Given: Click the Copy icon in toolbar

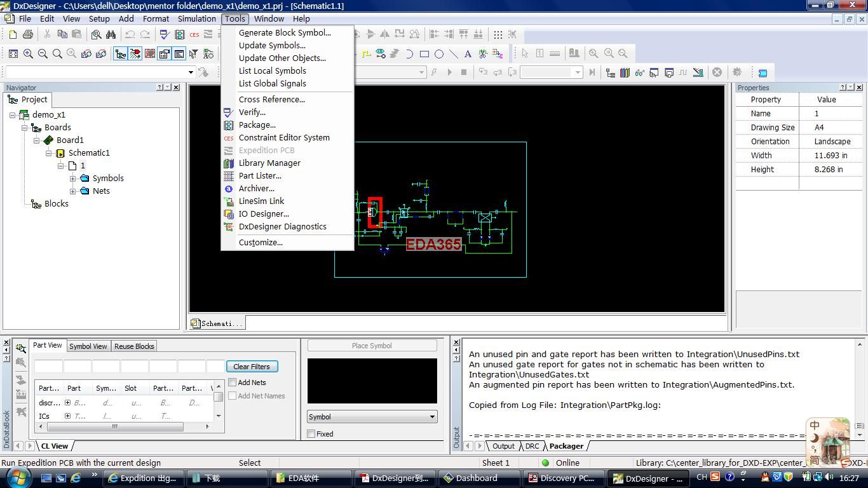Looking at the screenshot, I should [62, 34].
